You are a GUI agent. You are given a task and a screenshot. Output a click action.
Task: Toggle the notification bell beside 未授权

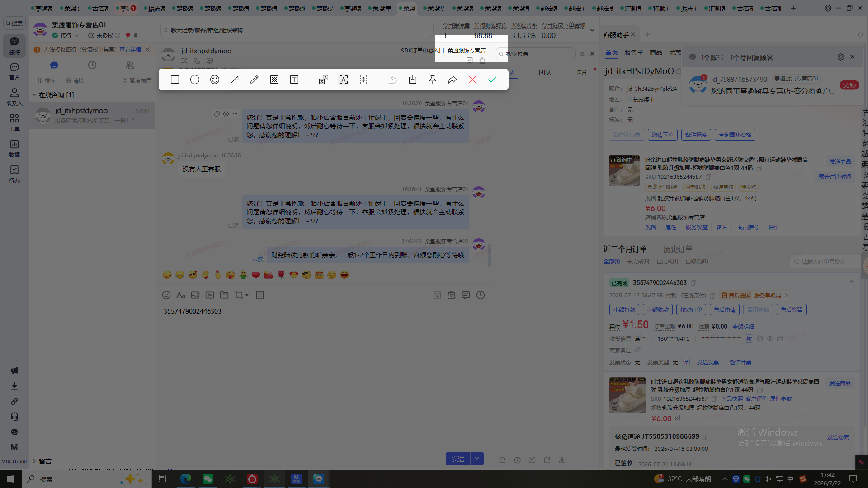coord(136,35)
